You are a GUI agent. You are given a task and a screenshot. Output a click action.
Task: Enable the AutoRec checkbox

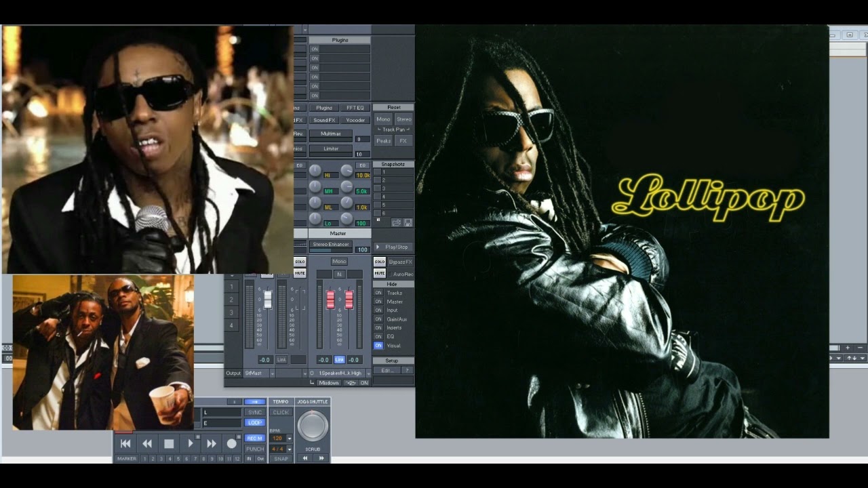click(x=391, y=274)
